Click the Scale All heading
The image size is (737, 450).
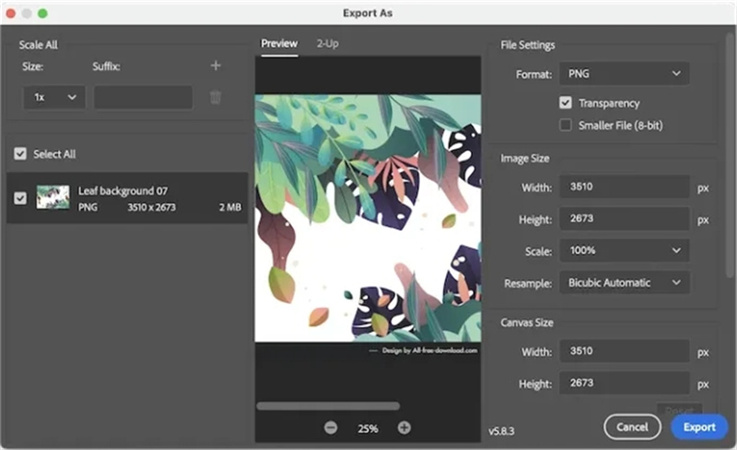tap(38, 45)
